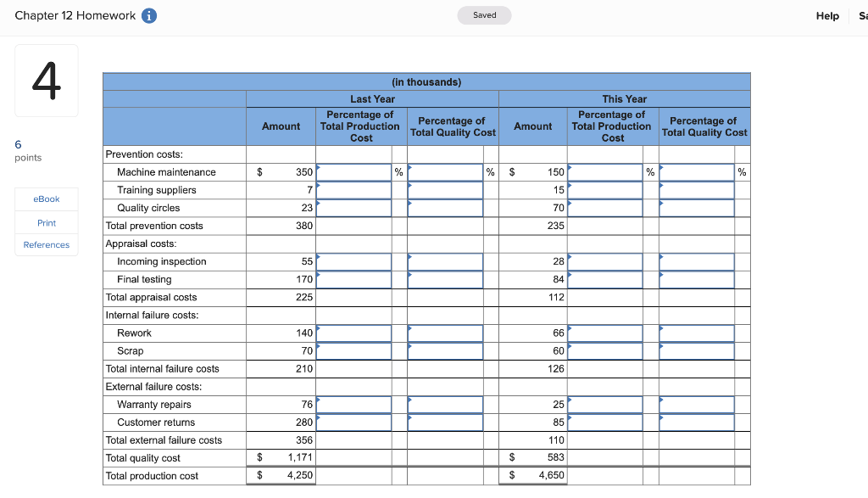Select the Last Year total quality cost 1,171

[x=300, y=457]
